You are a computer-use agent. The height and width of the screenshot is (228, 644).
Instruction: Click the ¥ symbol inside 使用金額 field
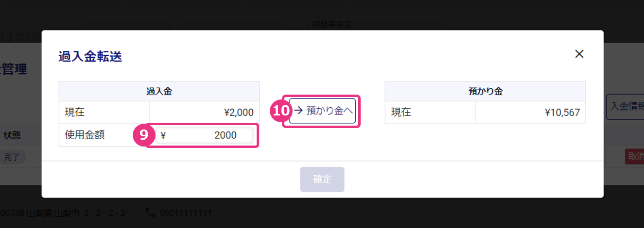pyautogui.click(x=163, y=135)
